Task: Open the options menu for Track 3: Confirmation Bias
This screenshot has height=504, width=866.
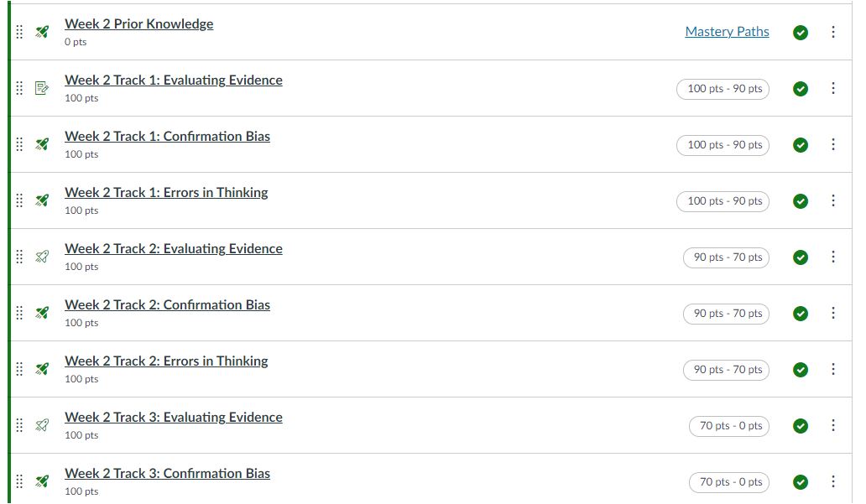Action: click(x=832, y=481)
